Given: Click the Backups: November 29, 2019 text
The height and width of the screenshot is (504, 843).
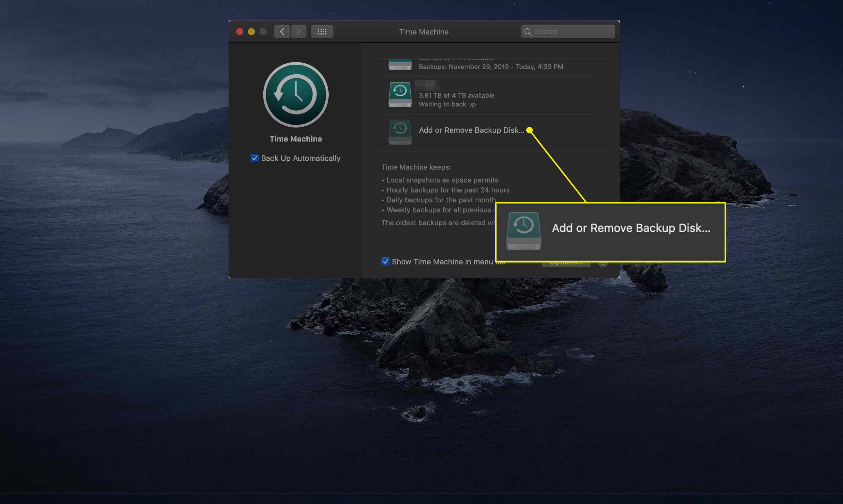Looking at the screenshot, I should coord(491,67).
